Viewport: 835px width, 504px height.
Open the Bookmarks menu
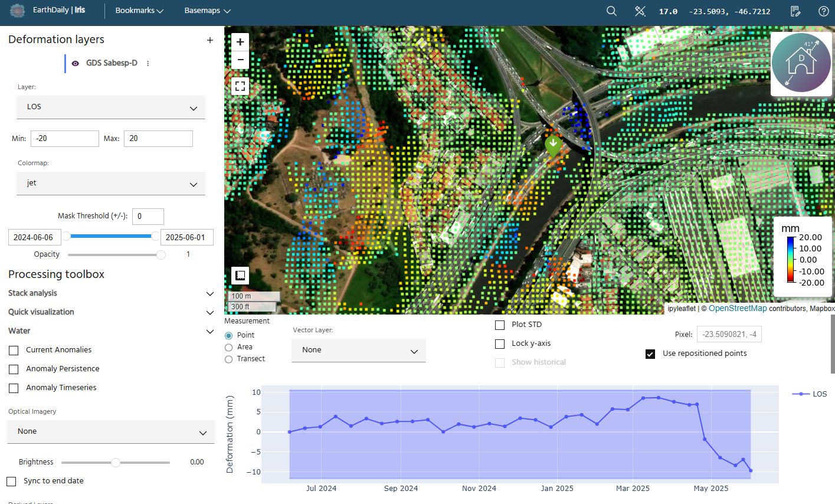(139, 11)
